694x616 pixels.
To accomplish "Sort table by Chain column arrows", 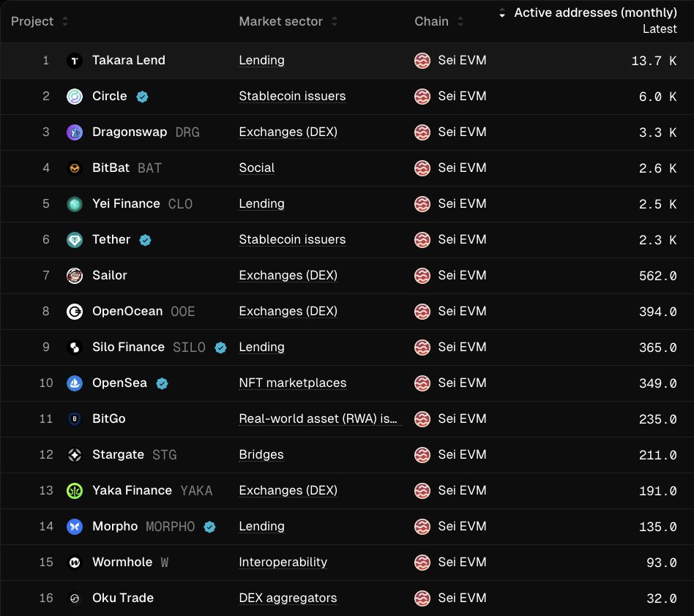I will 460,21.
